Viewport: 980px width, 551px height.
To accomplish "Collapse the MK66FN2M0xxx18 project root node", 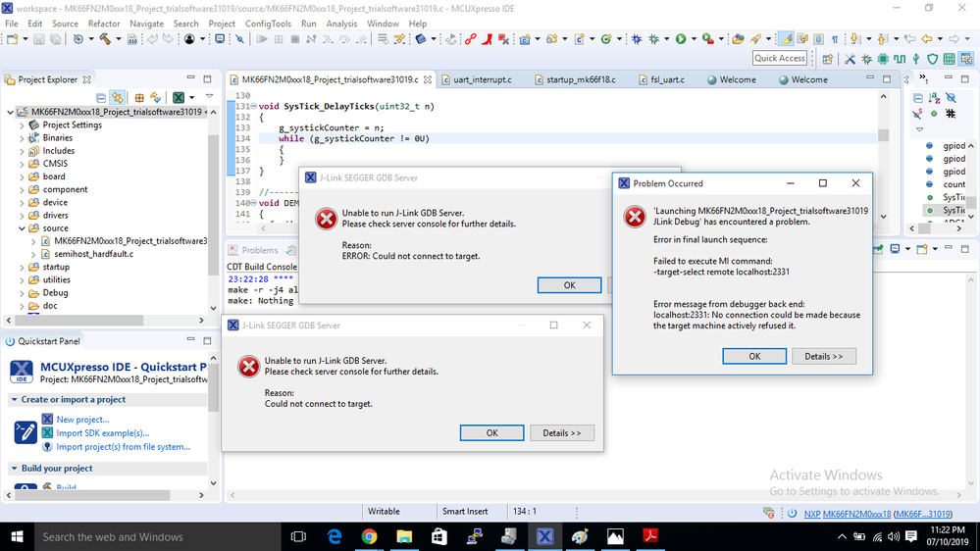I will pos(10,113).
